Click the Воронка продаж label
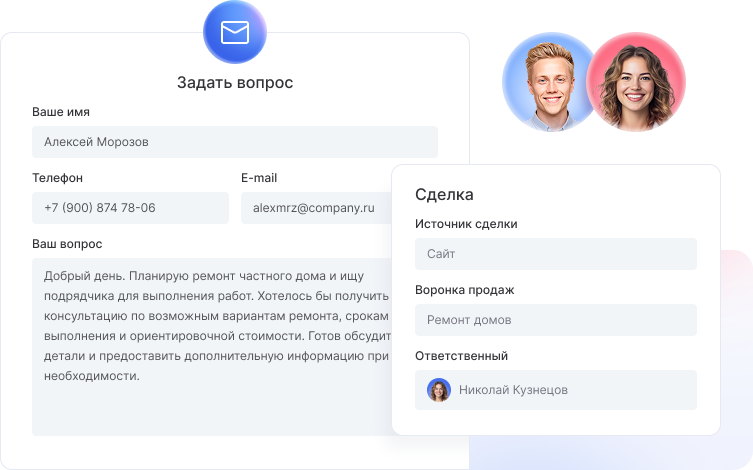Viewport: 753px width, 470px height. point(464,290)
